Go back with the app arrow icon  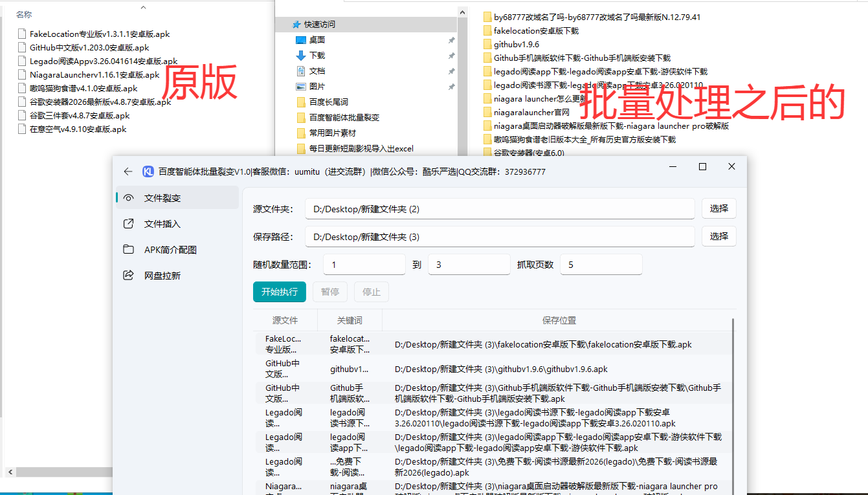128,171
